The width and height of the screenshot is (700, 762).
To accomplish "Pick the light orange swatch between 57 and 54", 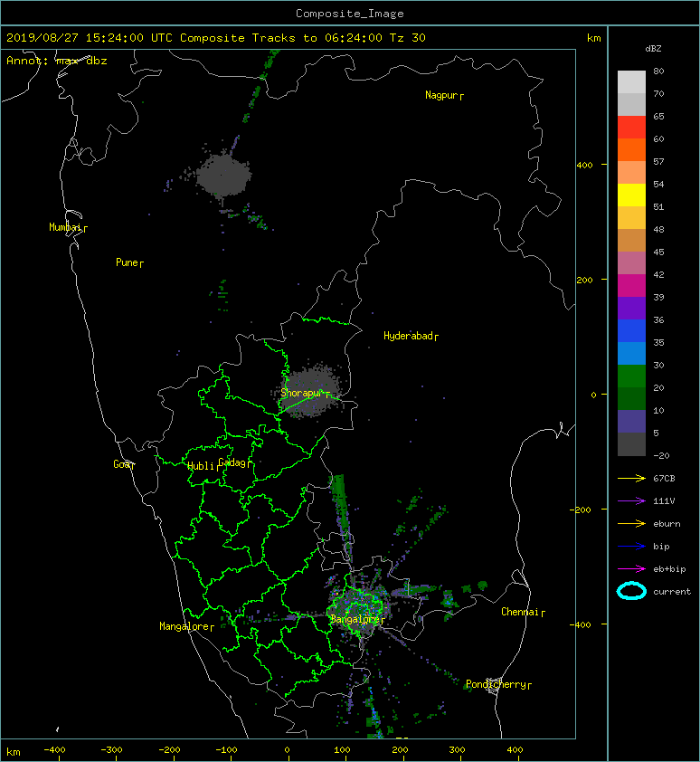I will click(631, 173).
